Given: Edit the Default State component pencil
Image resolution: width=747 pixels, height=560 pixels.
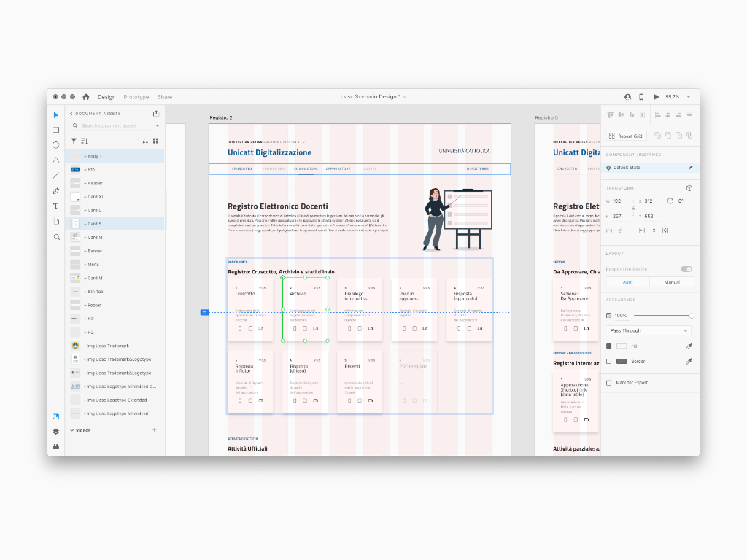Looking at the screenshot, I should [690, 168].
